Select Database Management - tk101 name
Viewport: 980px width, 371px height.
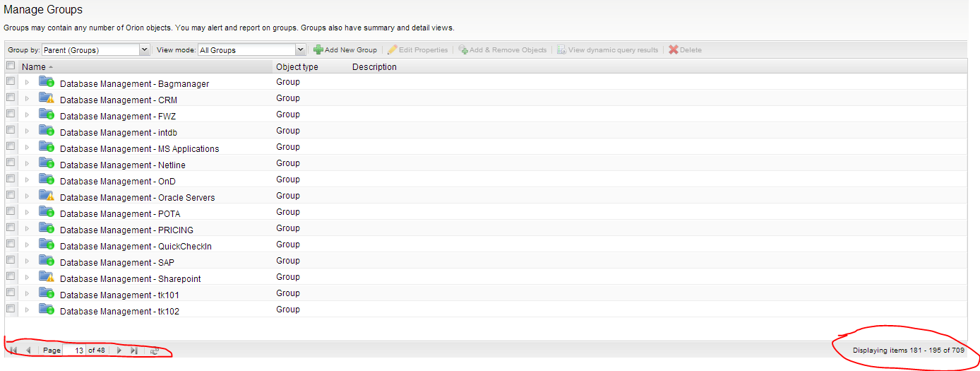coord(119,295)
